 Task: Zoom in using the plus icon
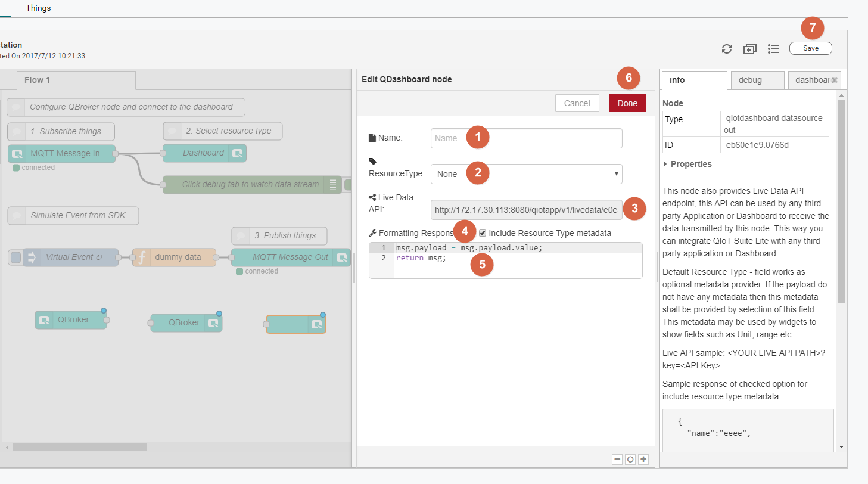643,460
